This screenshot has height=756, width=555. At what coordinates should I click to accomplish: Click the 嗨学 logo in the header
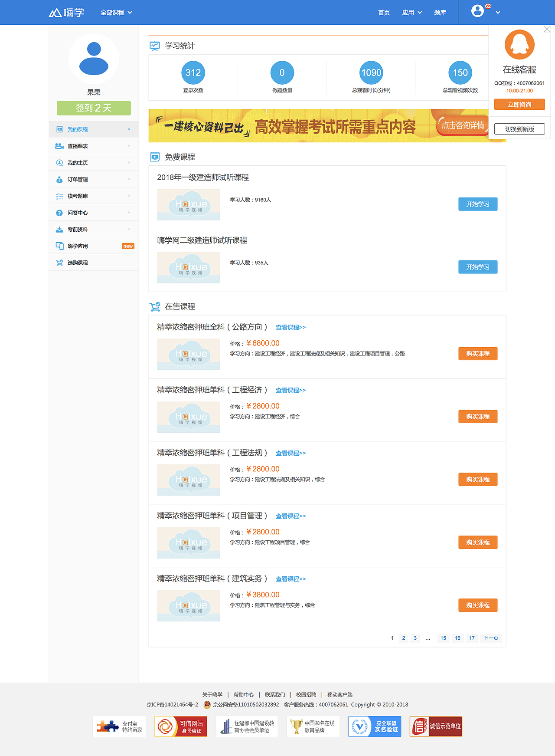tap(66, 13)
